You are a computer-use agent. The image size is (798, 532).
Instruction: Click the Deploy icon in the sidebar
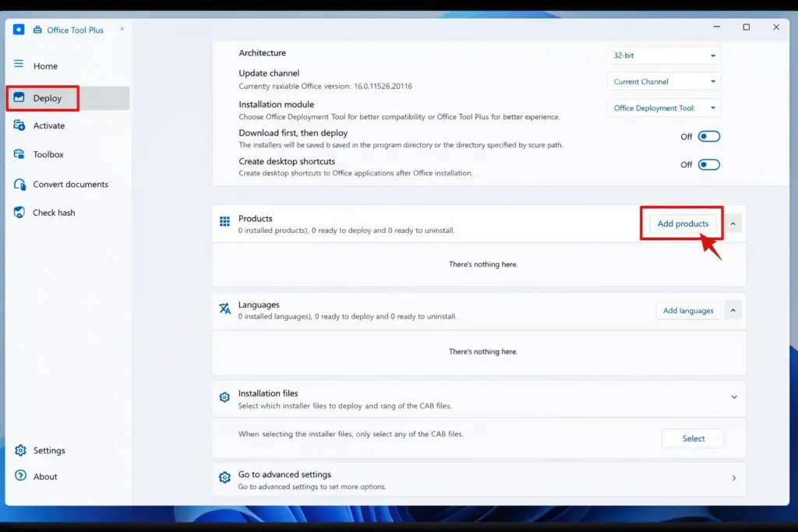click(x=19, y=98)
